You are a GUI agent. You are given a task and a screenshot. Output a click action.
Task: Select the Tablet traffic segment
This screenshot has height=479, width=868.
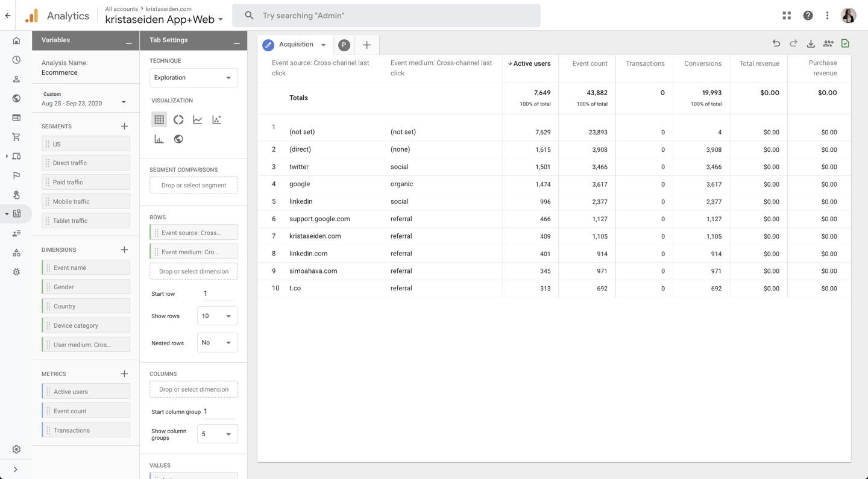tap(86, 221)
